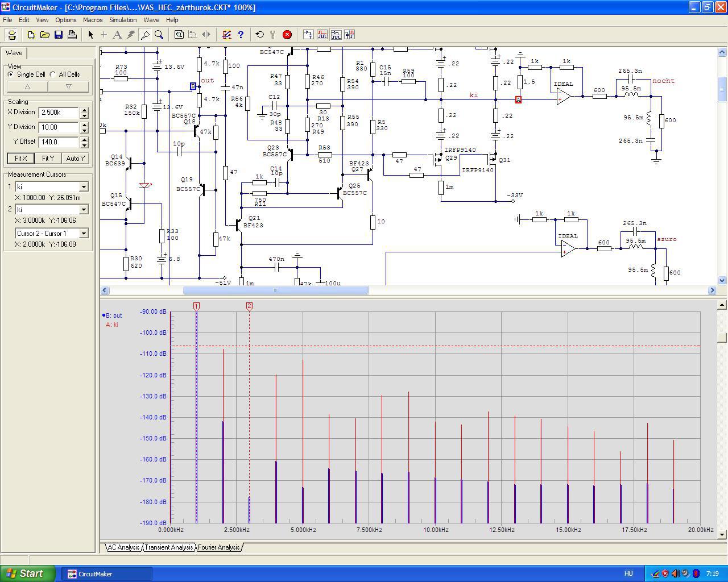This screenshot has height=582, width=728.
Task: Select the Single Cell radio button
Action: tap(11, 74)
